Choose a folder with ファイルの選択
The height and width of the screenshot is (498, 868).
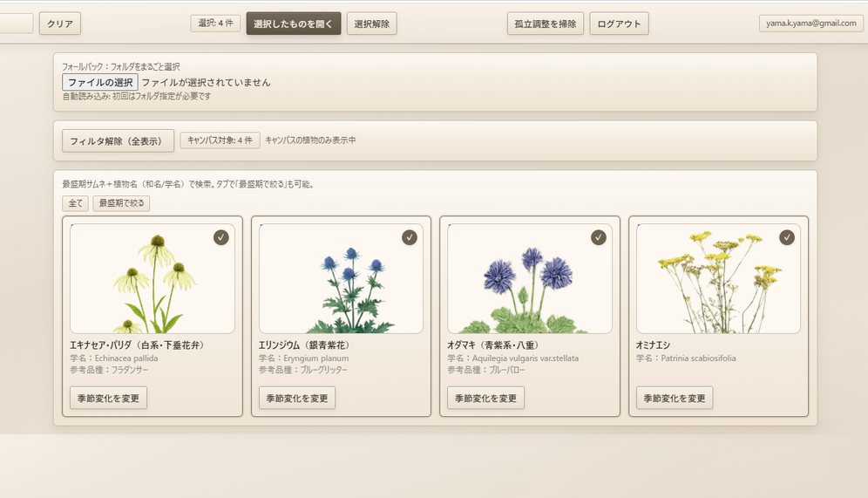[100, 82]
